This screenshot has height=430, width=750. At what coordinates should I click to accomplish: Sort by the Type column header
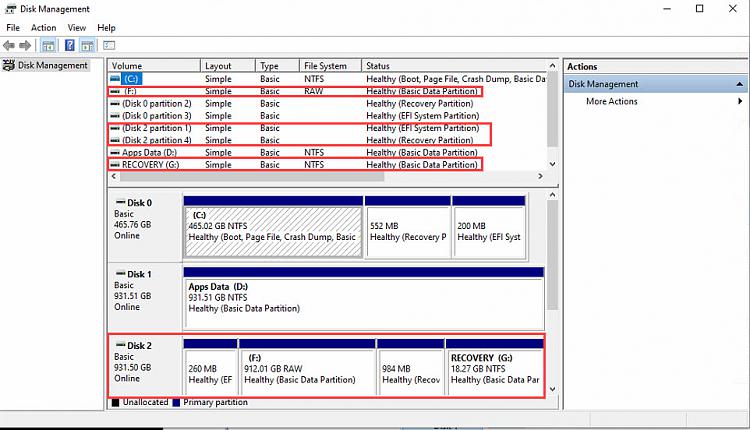tap(277, 66)
